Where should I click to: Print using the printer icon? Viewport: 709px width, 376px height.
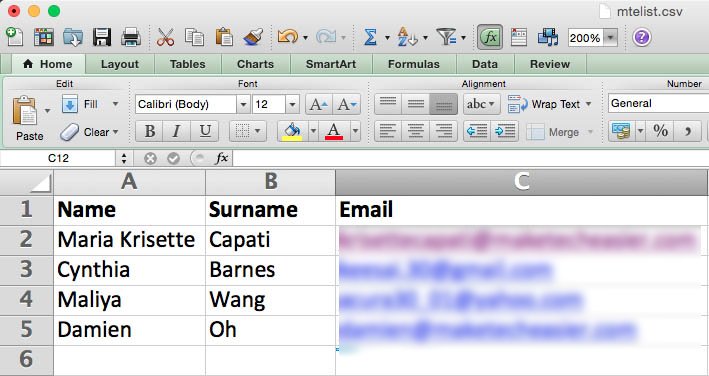pos(131,37)
